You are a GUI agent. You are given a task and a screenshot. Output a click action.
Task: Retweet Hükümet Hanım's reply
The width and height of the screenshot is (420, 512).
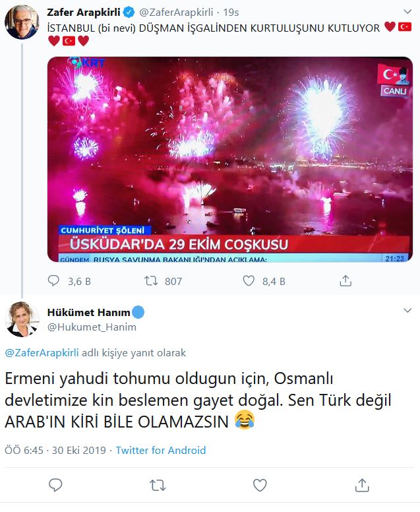(x=158, y=485)
